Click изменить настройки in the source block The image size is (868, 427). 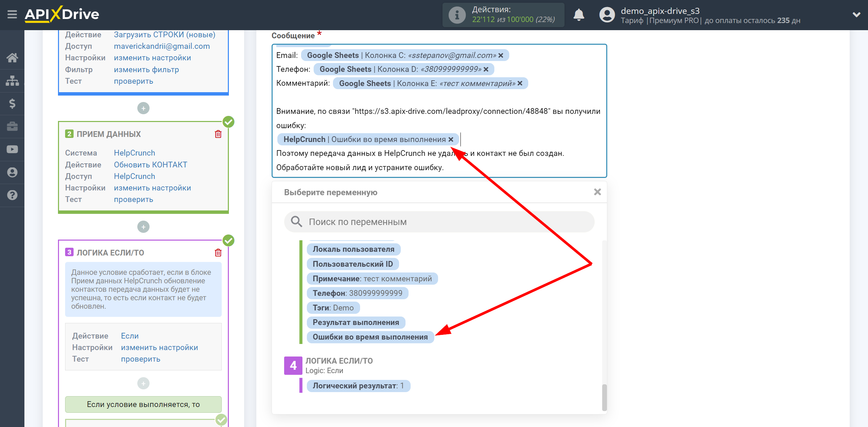tap(152, 58)
